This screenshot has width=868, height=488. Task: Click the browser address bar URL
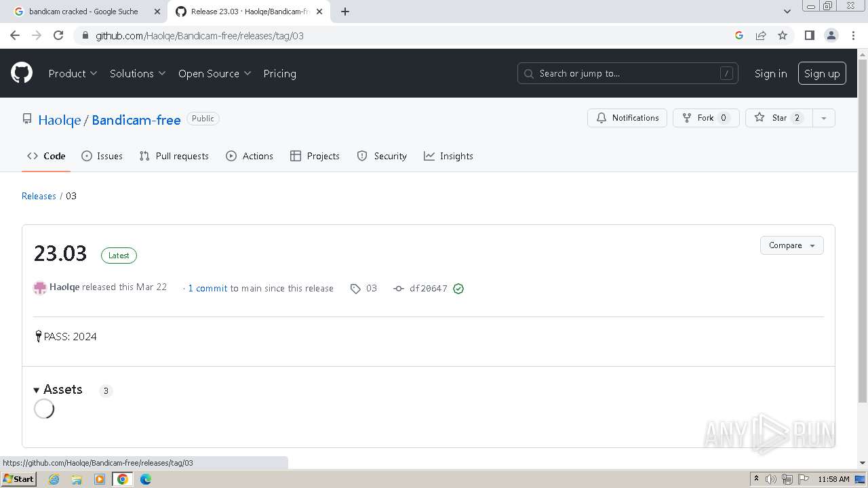(199, 35)
